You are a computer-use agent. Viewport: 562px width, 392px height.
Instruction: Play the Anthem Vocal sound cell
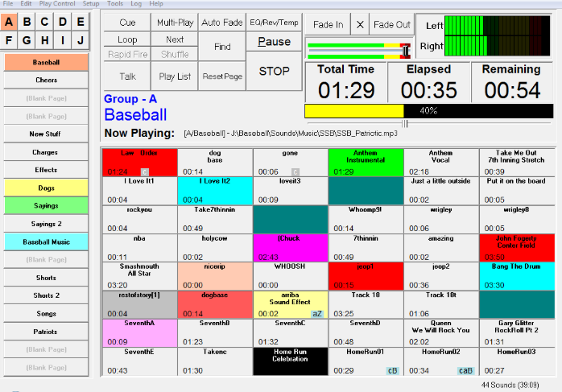[x=441, y=163]
